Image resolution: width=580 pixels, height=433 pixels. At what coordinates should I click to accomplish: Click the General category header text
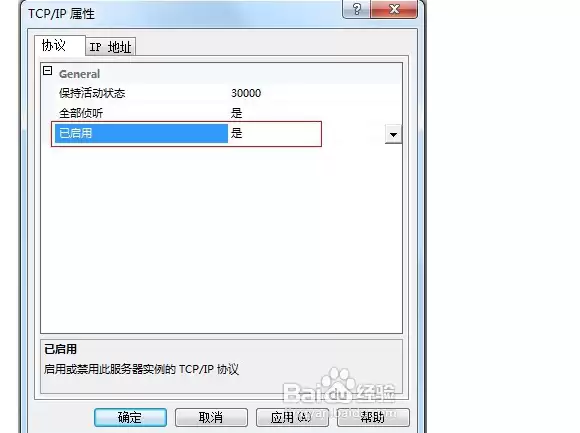tap(79, 74)
